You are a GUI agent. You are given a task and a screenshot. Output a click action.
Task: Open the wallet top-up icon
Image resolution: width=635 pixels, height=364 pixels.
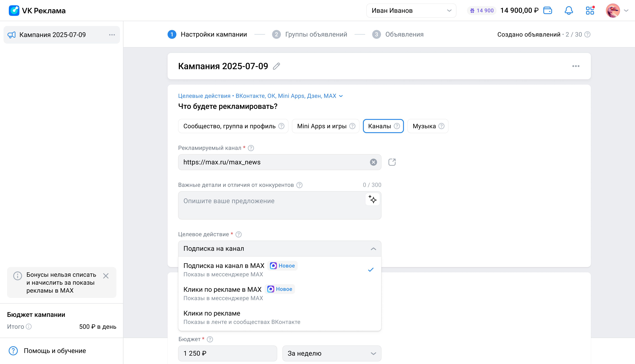point(547,10)
